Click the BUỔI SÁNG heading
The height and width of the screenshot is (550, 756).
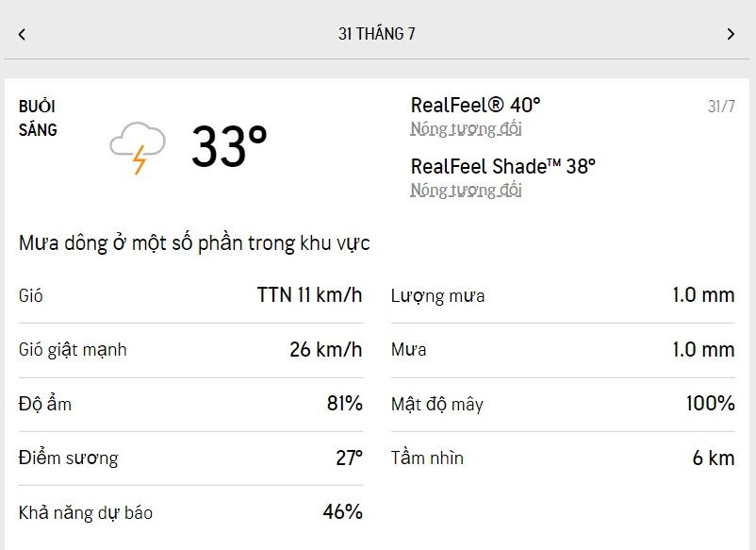(38, 118)
